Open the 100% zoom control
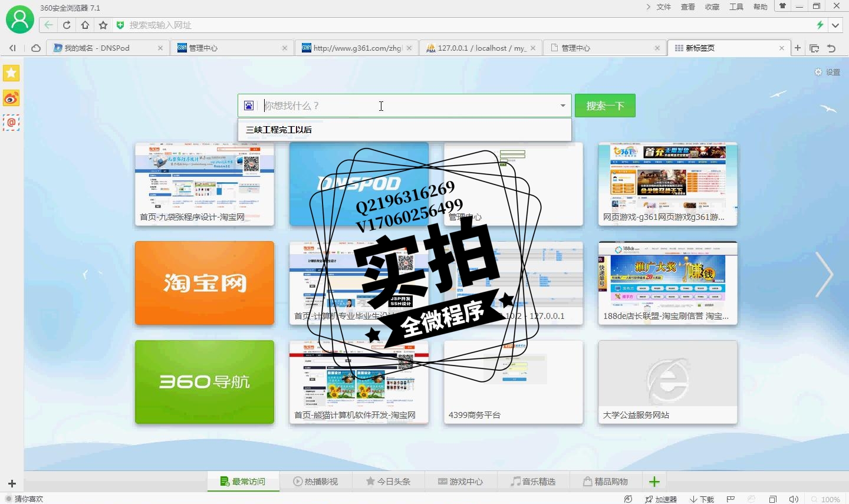849x504 pixels. (x=826, y=499)
